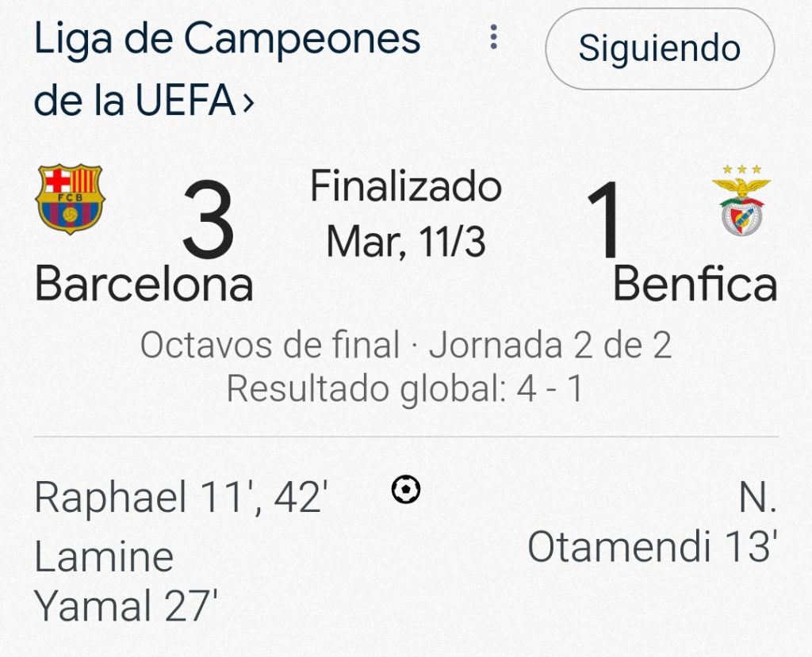Open the three-dot options menu
The width and height of the screenshot is (812, 657).
[x=493, y=37]
